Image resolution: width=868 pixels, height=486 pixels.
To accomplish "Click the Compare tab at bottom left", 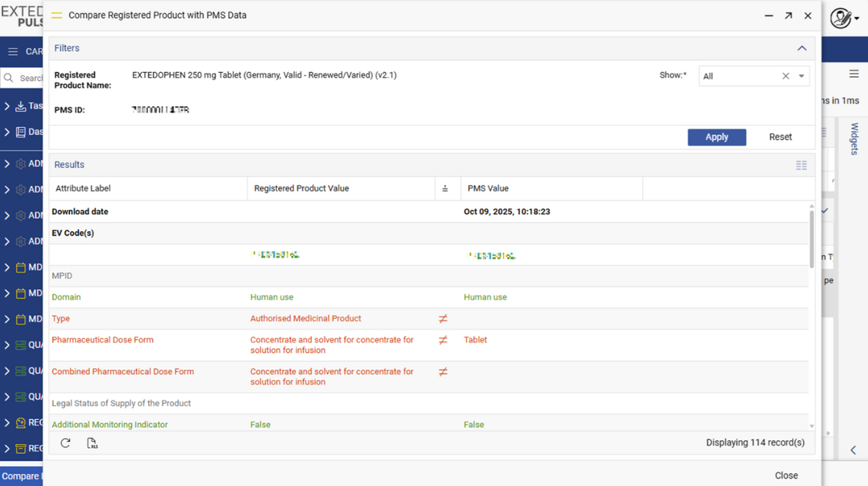I will [20, 476].
